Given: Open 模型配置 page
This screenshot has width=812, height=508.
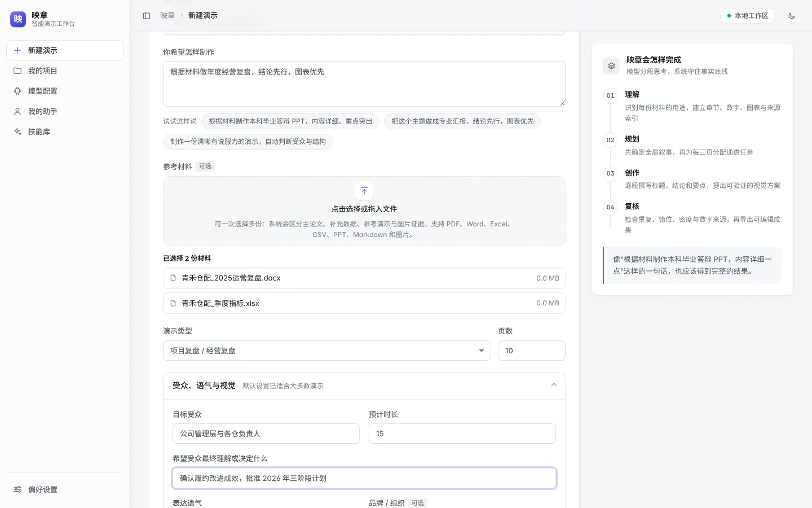Looking at the screenshot, I should [x=65, y=91].
